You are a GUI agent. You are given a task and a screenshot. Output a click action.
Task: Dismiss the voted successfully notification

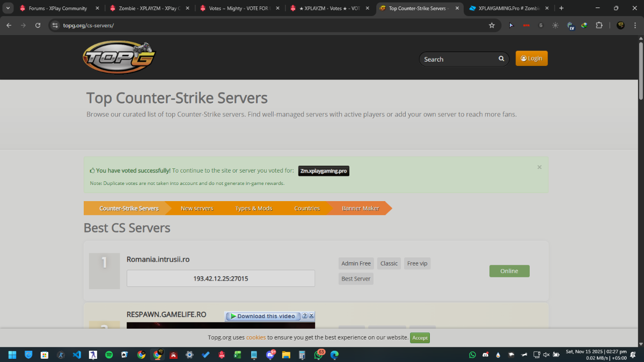tap(539, 167)
